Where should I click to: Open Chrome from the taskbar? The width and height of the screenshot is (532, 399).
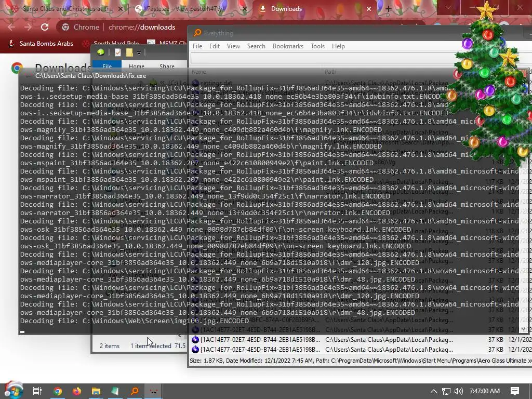(58, 391)
